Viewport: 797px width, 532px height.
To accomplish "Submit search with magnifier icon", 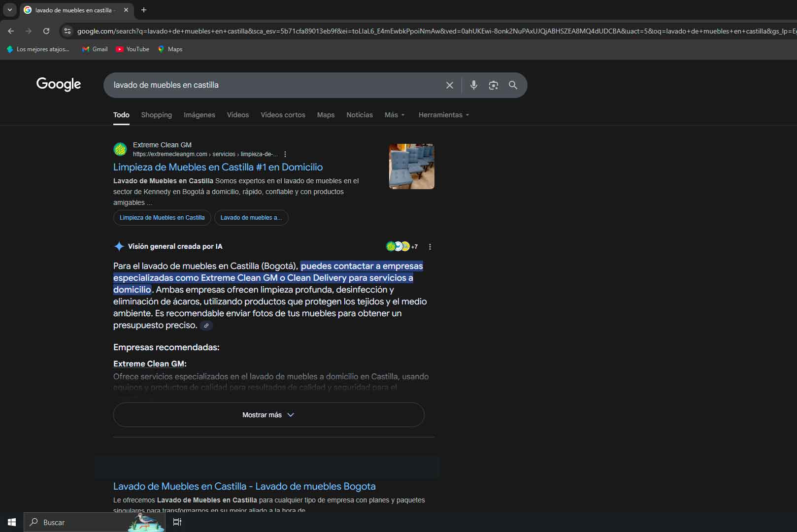I will [513, 85].
